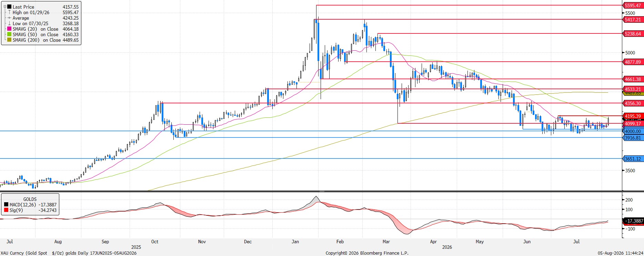This screenshot has height=256, width=644.
Task: Collapse the Last Price legend tree
Action: pos(5,7)
